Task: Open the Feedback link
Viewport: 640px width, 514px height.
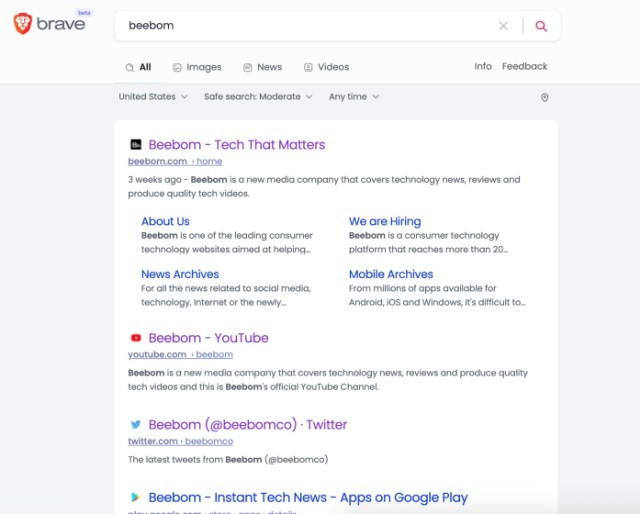Action: 524,66
